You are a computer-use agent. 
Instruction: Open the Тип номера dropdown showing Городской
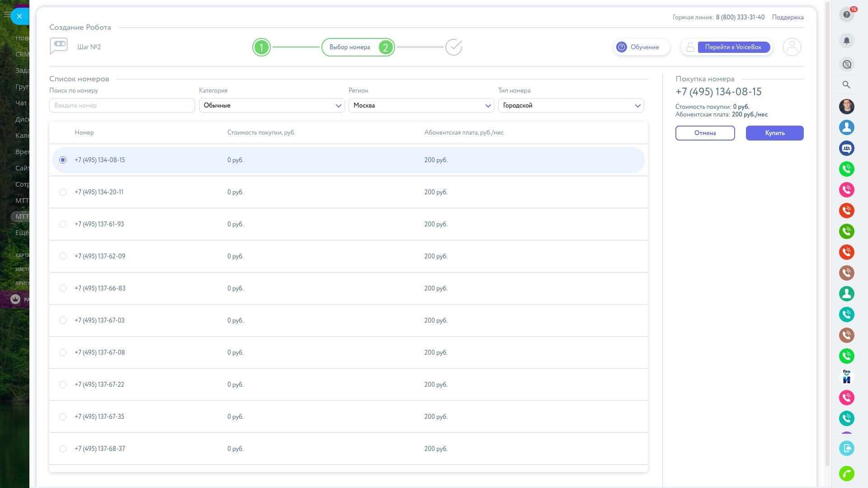[571, 105]
